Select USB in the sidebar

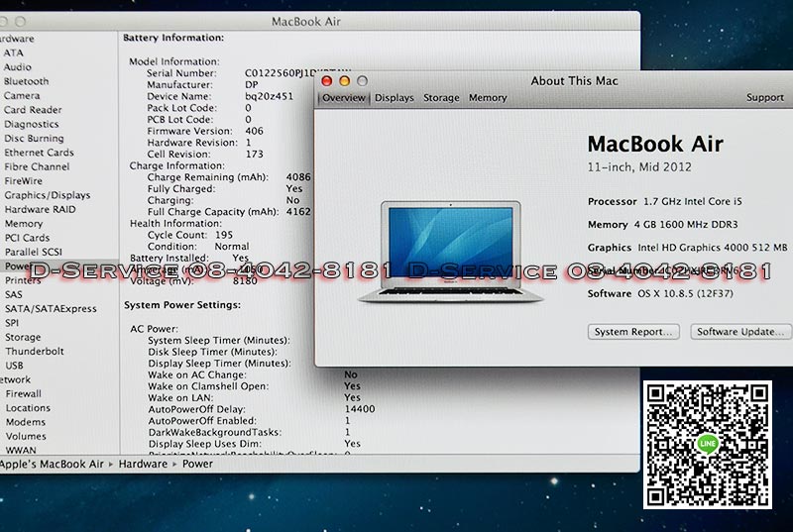(x=14, y=366)
